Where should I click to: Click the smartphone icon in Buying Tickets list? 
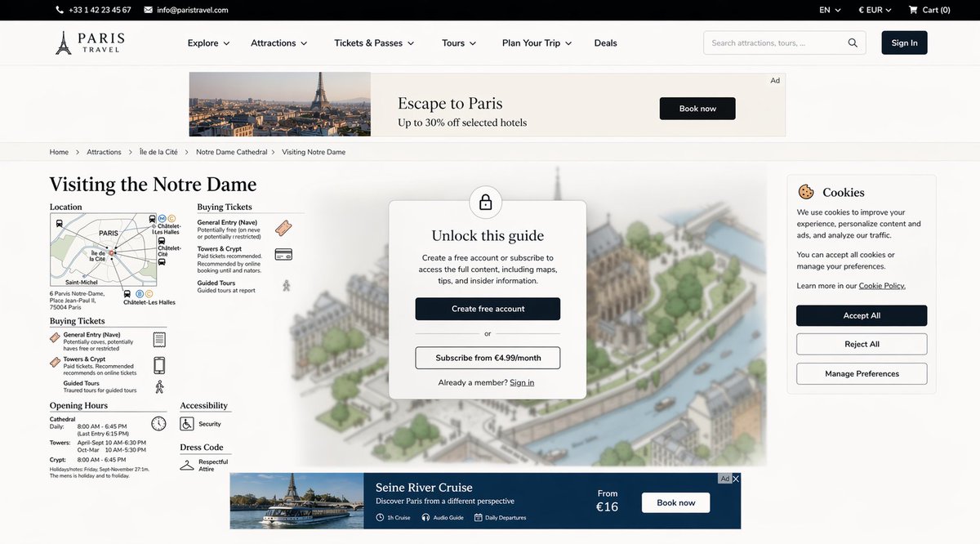(x=159, y=365)
